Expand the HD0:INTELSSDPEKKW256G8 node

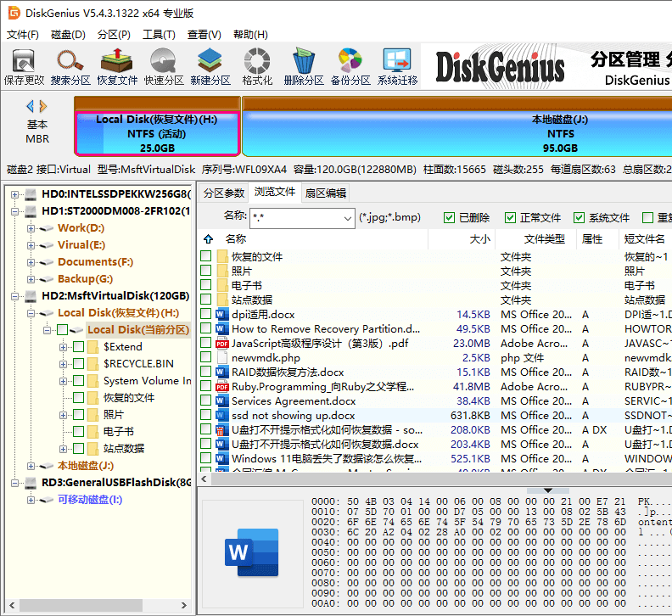15,194
